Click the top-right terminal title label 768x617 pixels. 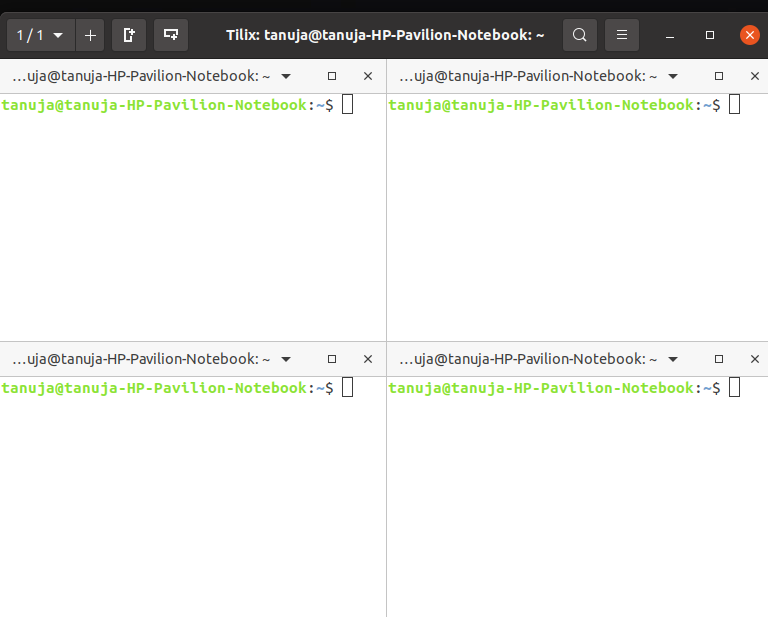click(x=528, y=76)
